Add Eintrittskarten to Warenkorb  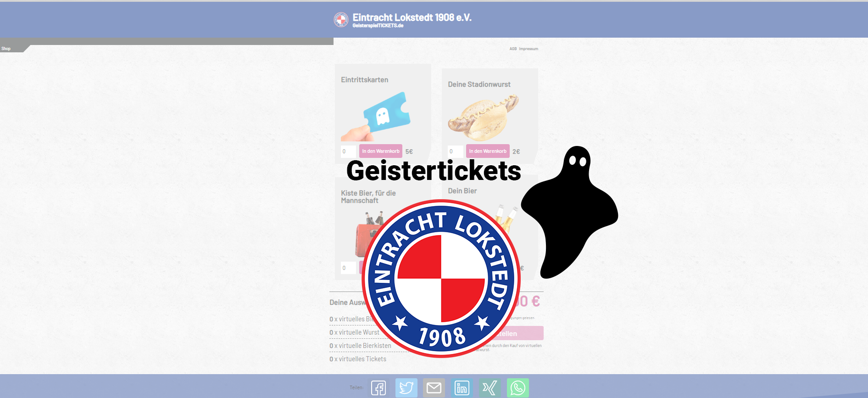click(381, 151)
